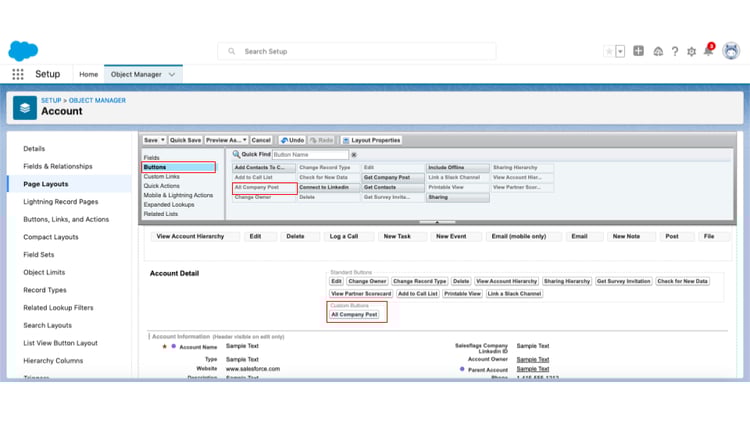Open the help question mark icon
The image size is (750, 421).
(x=674, y=51)
